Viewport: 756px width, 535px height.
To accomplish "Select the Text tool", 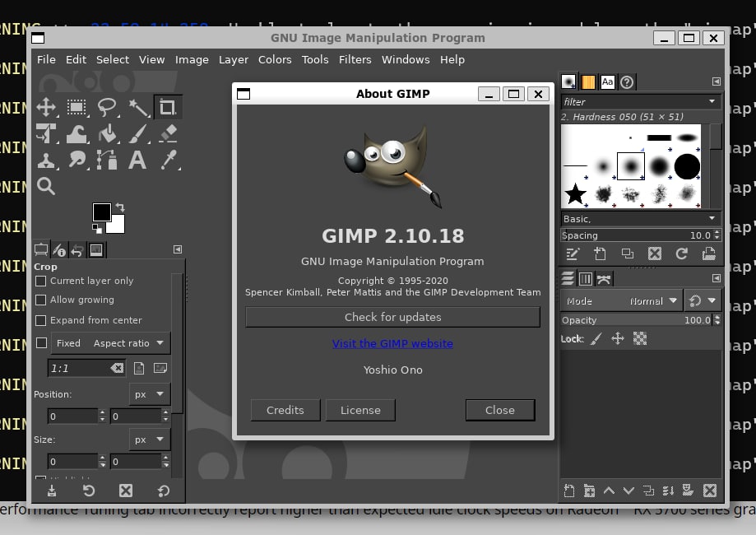I will 137,160.
